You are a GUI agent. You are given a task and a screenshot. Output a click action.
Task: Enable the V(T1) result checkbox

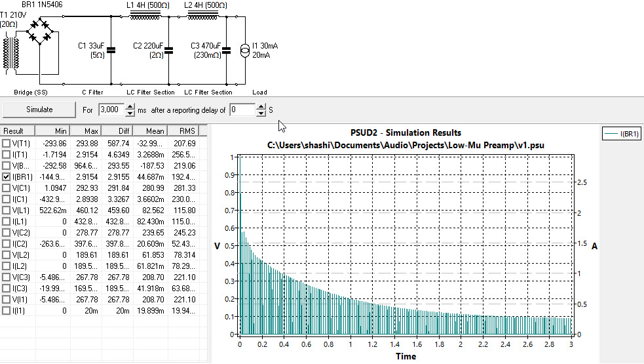click(6, 143)
